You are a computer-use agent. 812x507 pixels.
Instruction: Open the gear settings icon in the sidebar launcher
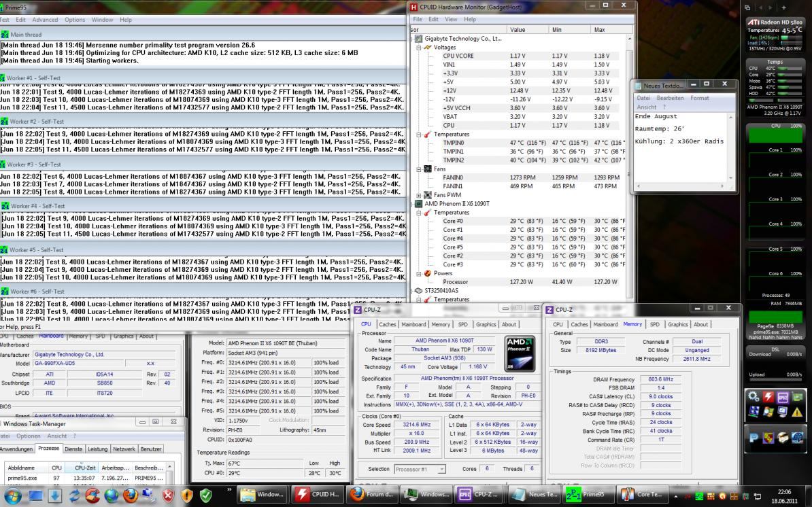754,397
